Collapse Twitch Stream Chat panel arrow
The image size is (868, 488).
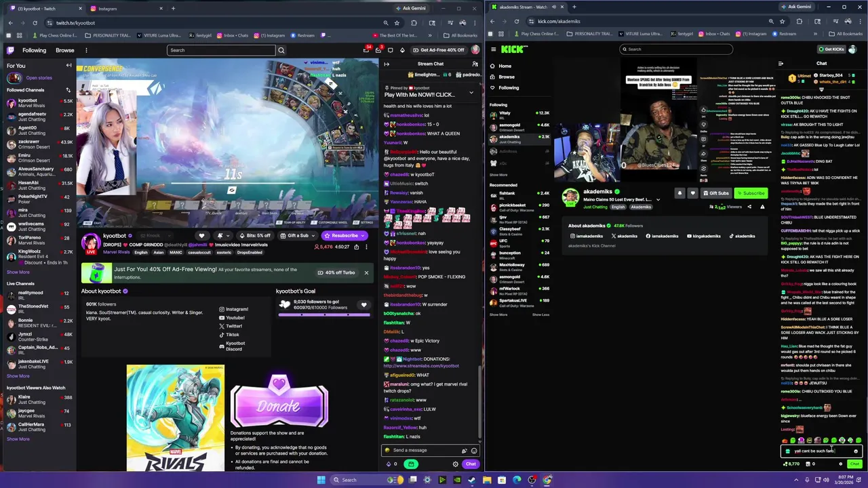click(387, 64)
